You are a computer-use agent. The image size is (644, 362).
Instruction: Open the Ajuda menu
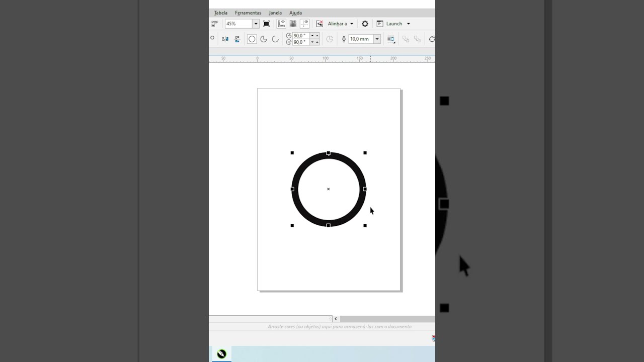pyautogui.click(x=295, y=13)
